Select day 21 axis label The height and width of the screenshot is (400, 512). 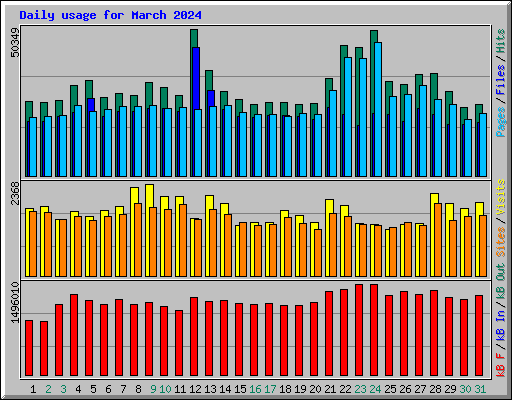330,389
